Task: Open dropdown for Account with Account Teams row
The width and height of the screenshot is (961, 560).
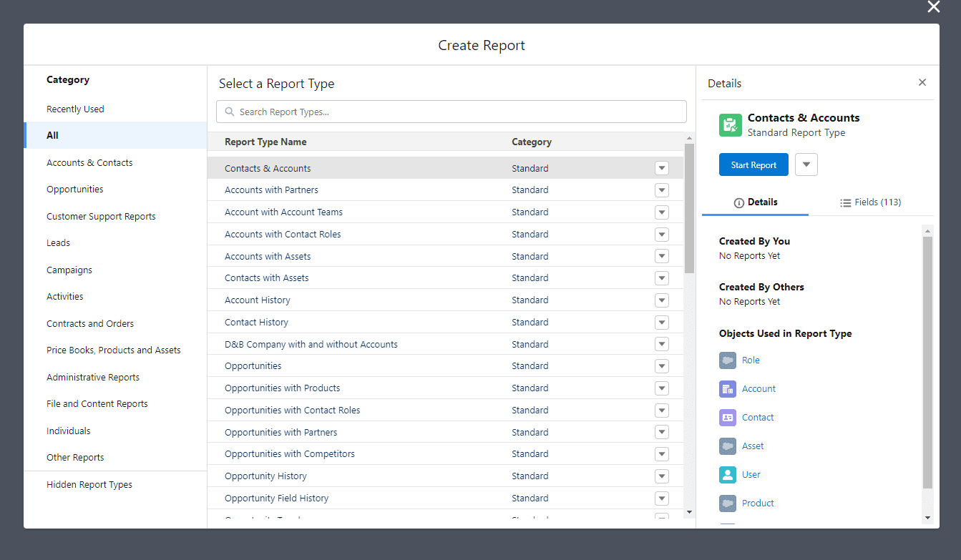Action: 662,212
